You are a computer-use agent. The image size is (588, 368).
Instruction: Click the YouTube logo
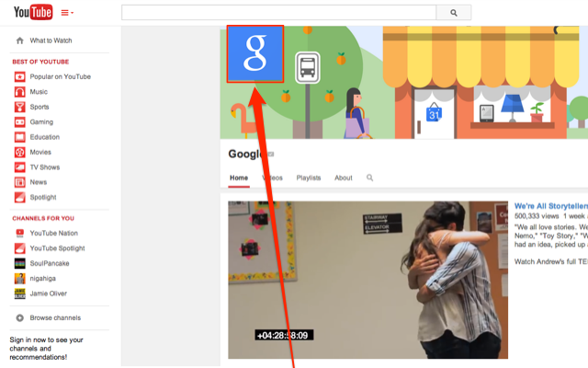click(x=33, y=12)
